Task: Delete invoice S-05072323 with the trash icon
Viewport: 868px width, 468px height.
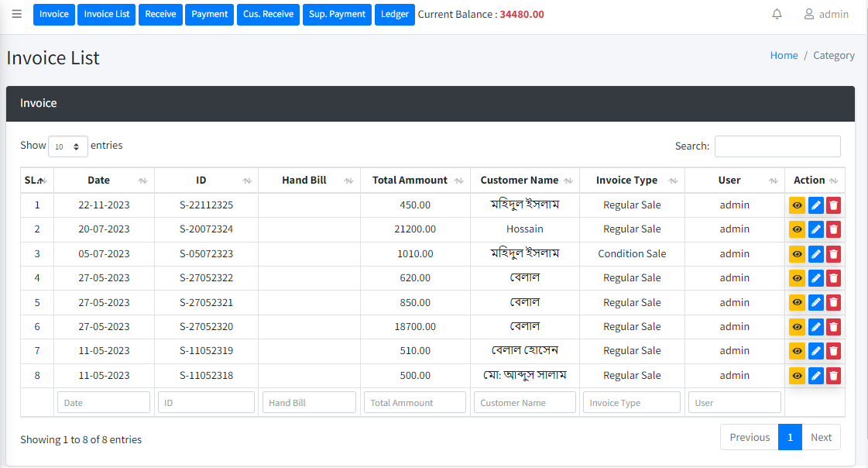Action: pos(833,254)
